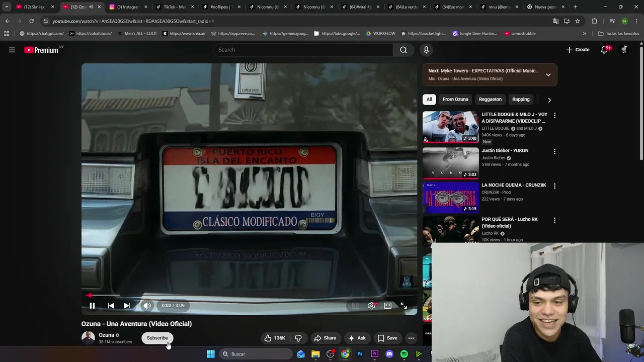Go to YouTube Premium home logo
The width and height of the screenshot is (644, 362).
[41, 50]
